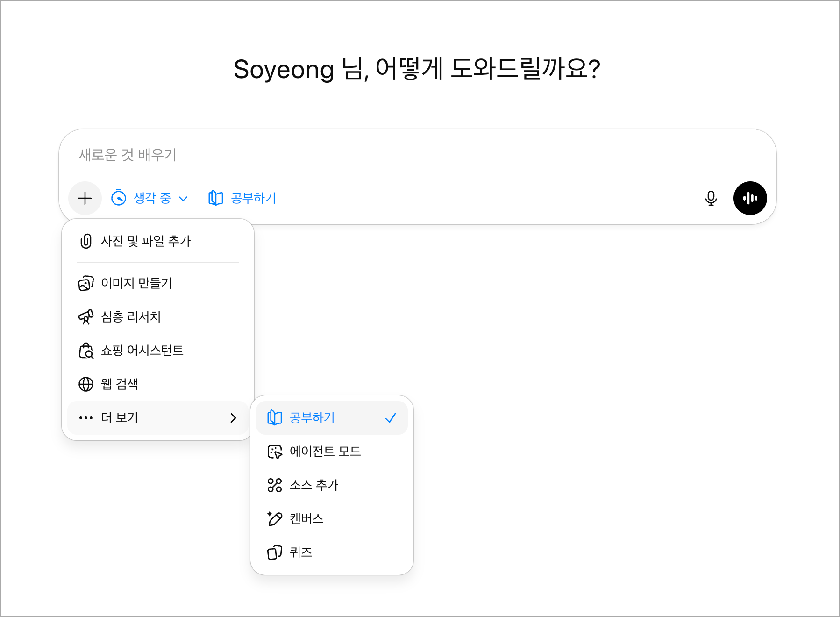Screen dimensions: 840x617
Task: Click the plus button in the prompt box
Action: click(85, 198)
